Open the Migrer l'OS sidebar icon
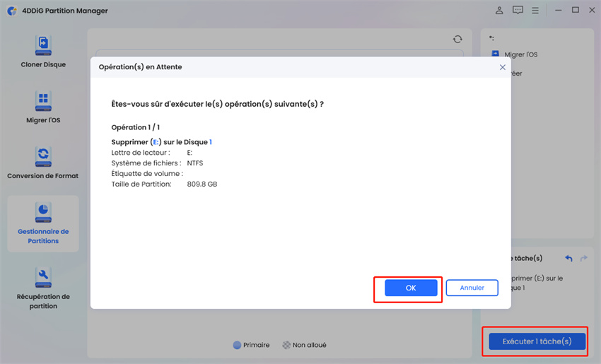 [x=43, y=101]
